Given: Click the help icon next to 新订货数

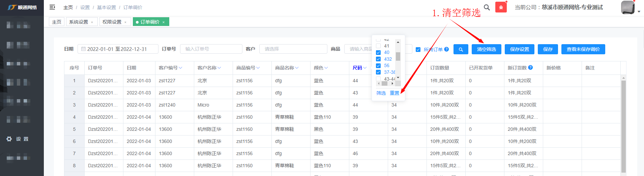Looking at the screenshot, I should 530,67.
